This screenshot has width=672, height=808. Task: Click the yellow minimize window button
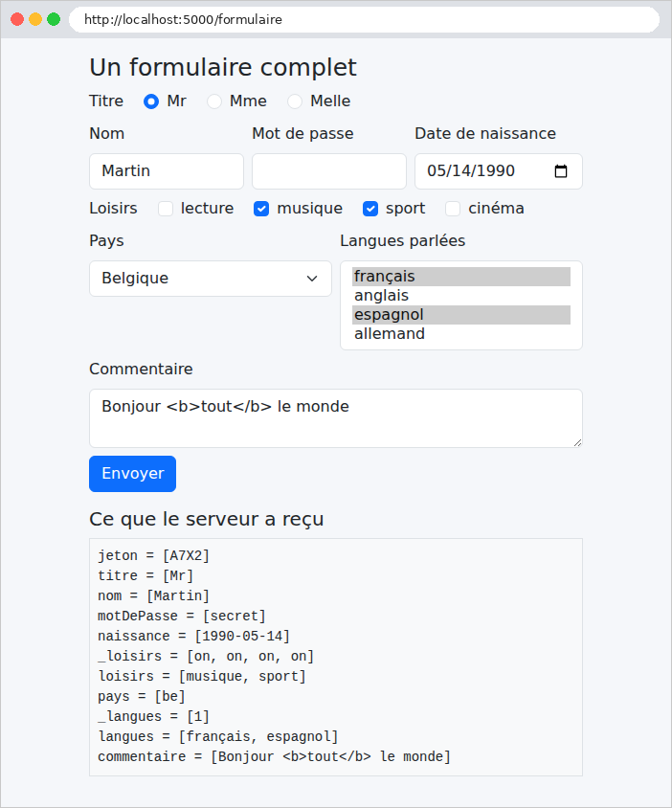point(35,19)
